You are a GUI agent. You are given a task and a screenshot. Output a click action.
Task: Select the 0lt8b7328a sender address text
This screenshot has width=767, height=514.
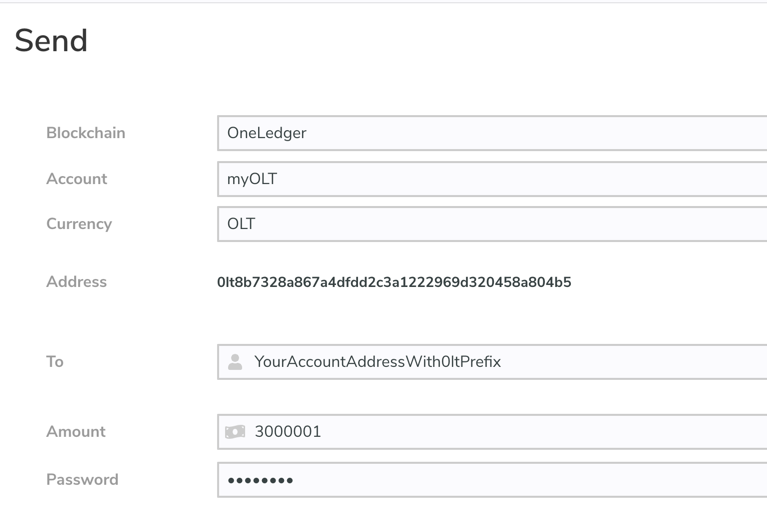(394, 282)
